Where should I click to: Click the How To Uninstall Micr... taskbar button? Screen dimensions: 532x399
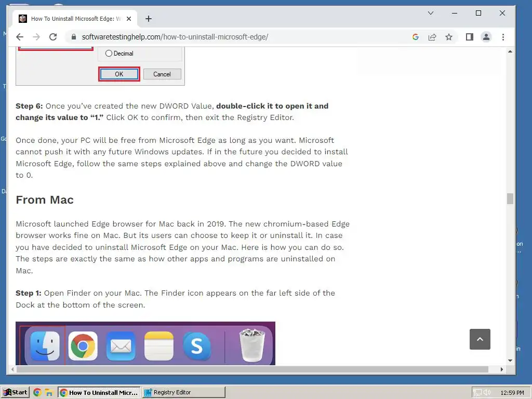tap(99, 392)
